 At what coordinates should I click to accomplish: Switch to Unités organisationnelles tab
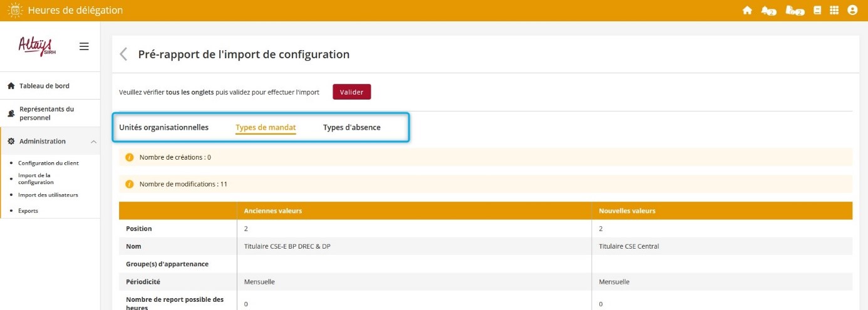tap(163, 127)
